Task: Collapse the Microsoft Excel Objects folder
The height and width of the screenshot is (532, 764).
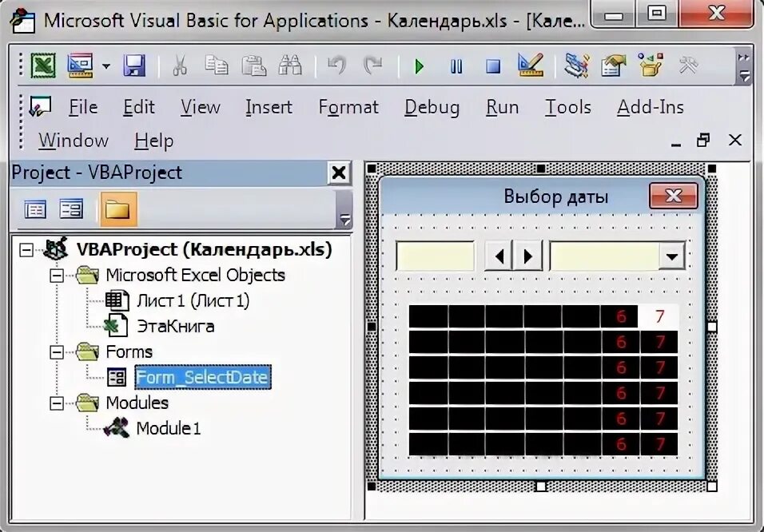Action: click(57, 276)
